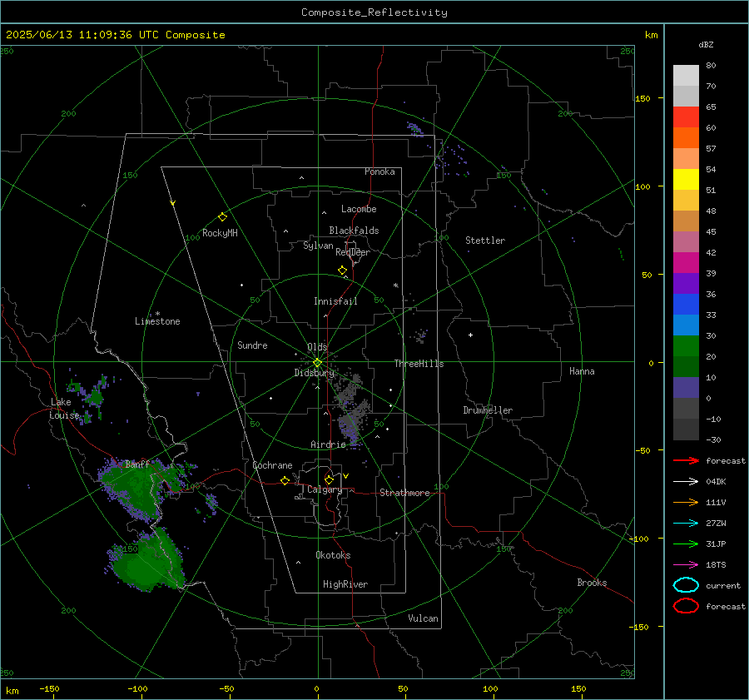Image resolution: width=749 pixels, height=700 pixels.
Task: Click the red forecast ellipse legend icon
Action: point(686,606)
